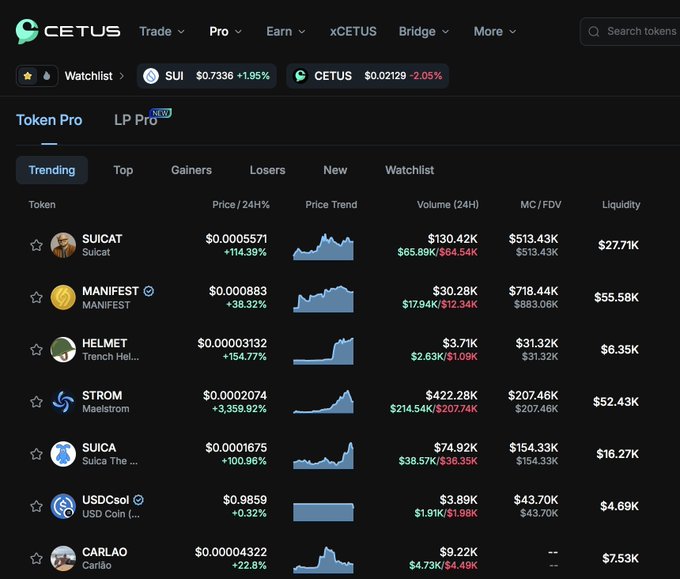
Task: Click SUICAT volume $130.42K
Action: coord(452,239)
